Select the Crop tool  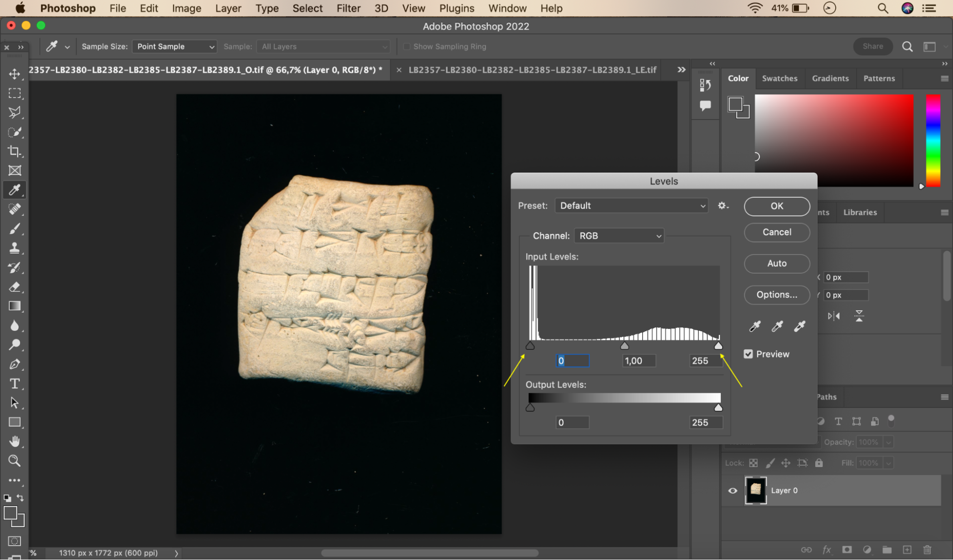click(x=14, y=151)
